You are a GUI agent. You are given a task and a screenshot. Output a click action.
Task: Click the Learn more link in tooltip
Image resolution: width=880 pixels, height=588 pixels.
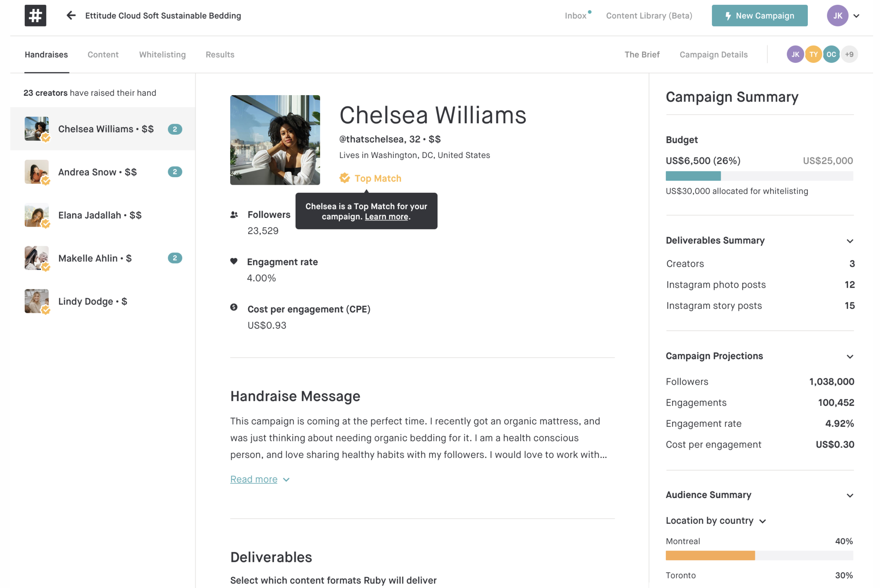[386, 217]
